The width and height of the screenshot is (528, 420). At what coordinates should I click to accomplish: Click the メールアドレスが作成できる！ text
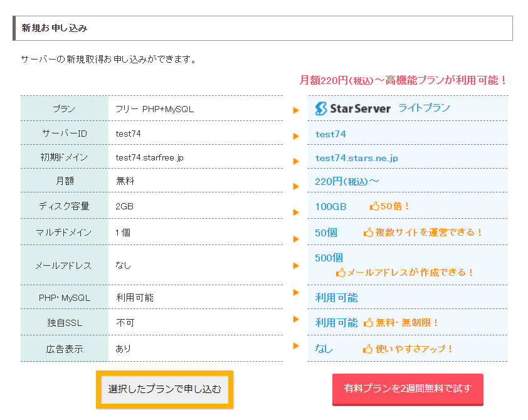[x=410, y=272]
